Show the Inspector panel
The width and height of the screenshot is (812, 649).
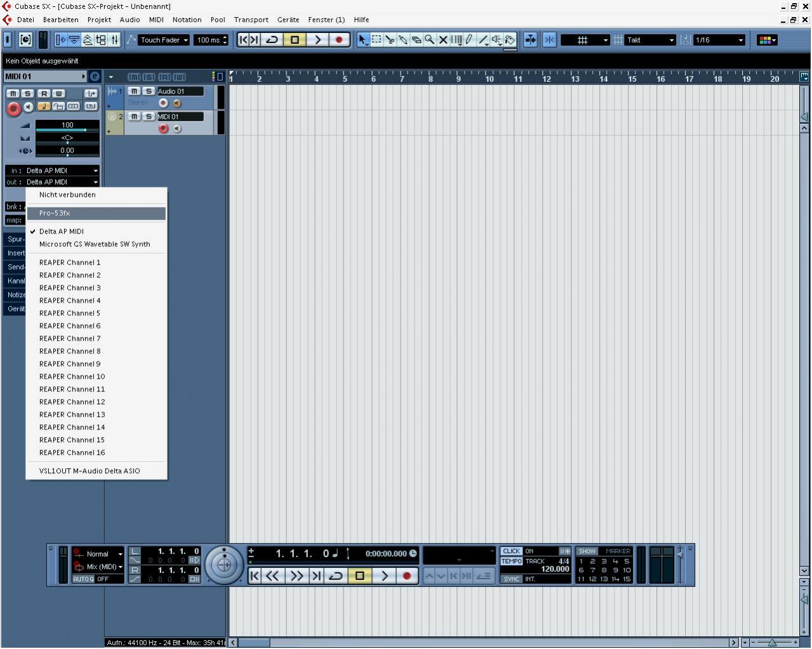[x=61, y=40]
